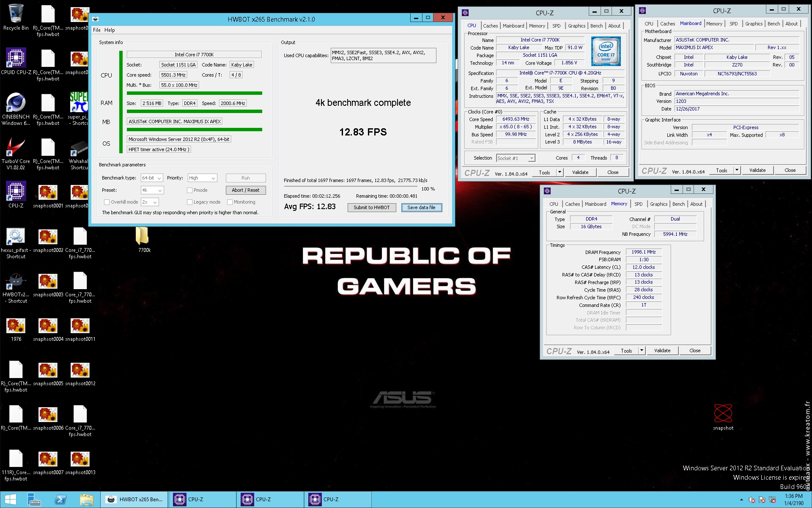Enable the Pmode checkbox
Screen dimensions: 812x508
190,190
